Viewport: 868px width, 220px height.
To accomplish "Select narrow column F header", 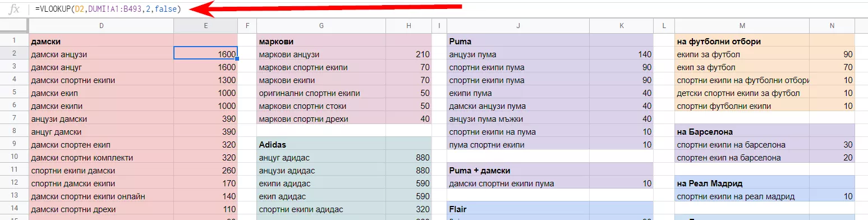I will (247, 25).
